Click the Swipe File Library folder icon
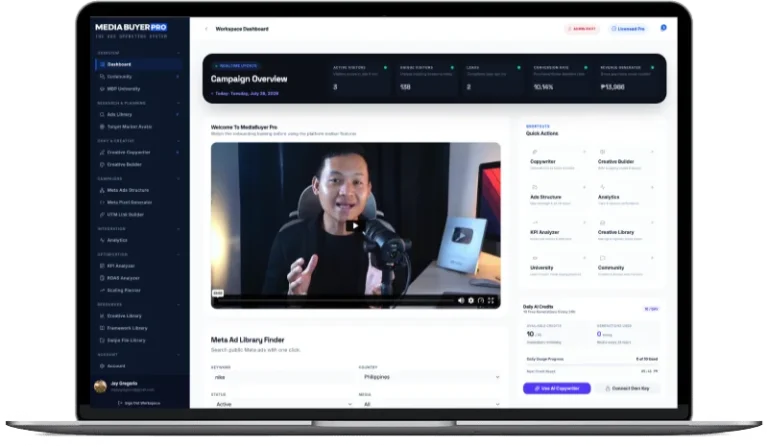 [102, 340]
